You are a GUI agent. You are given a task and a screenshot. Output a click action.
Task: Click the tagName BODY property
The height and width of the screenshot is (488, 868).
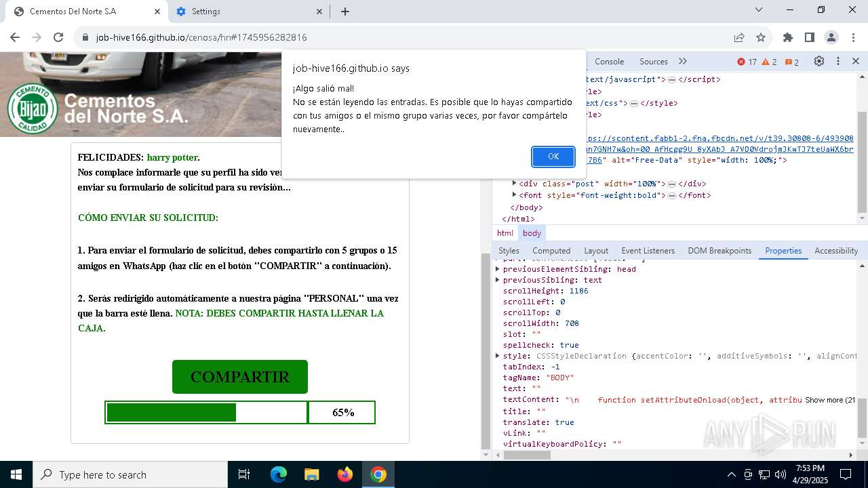click(x=538, y=378)
